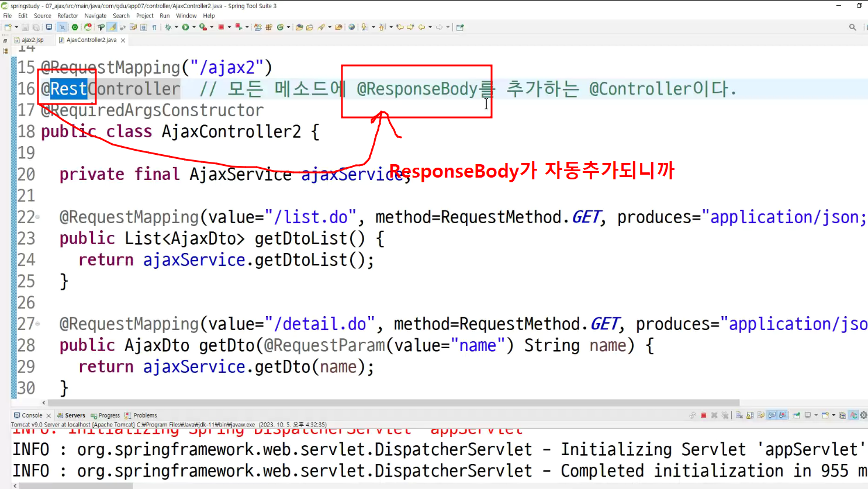Image resolution: width=868 pixels, height=489 pixels.
Task: Open the Help menu
Action: tap(209, 16)
